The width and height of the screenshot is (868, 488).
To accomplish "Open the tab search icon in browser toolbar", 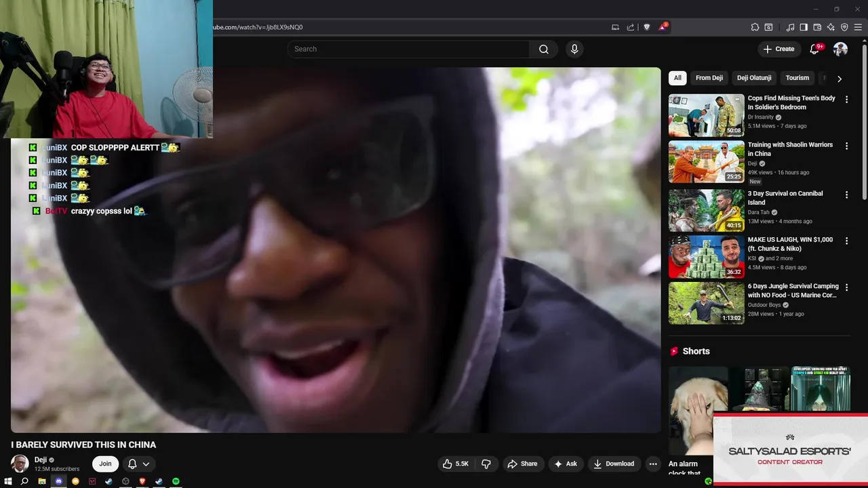I will coord(768,27).
